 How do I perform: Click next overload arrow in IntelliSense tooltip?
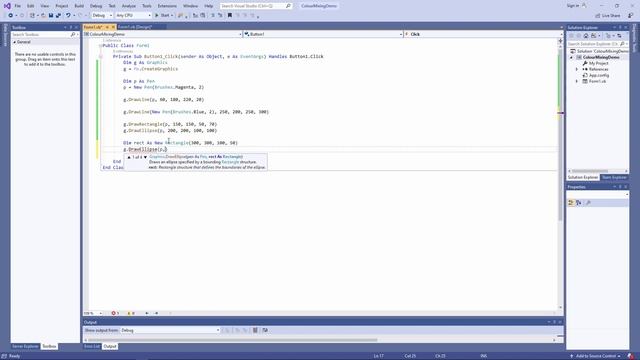click(x=145, y=157)
